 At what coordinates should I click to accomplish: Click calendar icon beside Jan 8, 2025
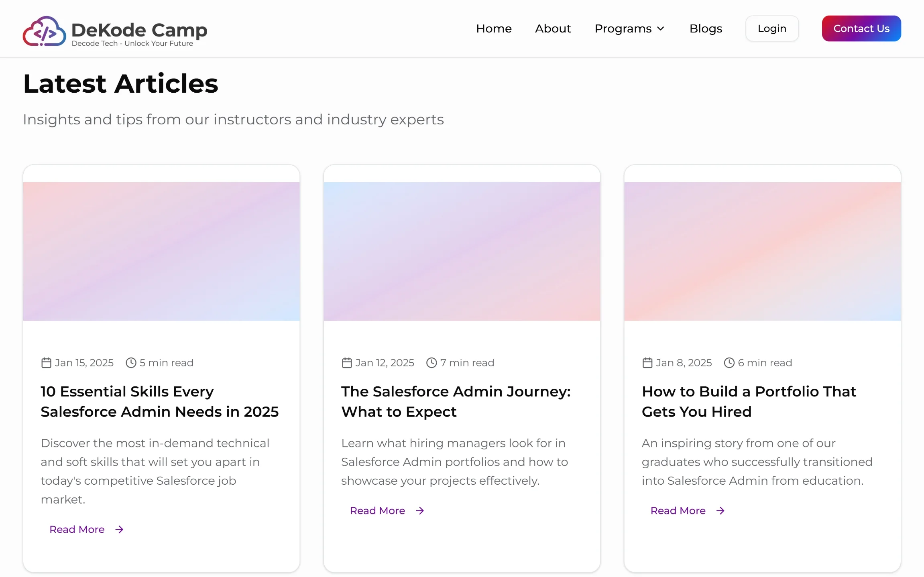click(x=647, y=363)
